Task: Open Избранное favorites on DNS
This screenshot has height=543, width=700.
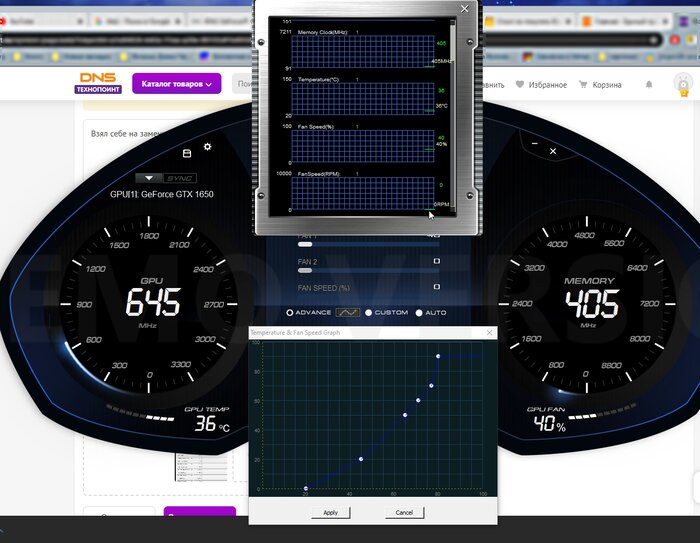Action: [x=541, y=84]
